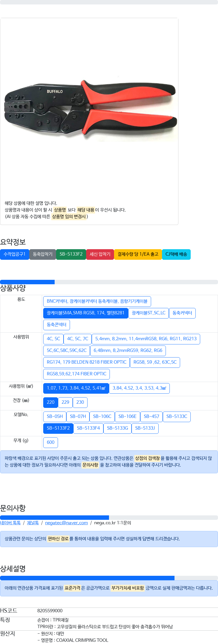This screenshot has height=644, width=218.
Task: Select the 동축커넥터 usage option
Action: pyautogui.click(x=182, y=313)
